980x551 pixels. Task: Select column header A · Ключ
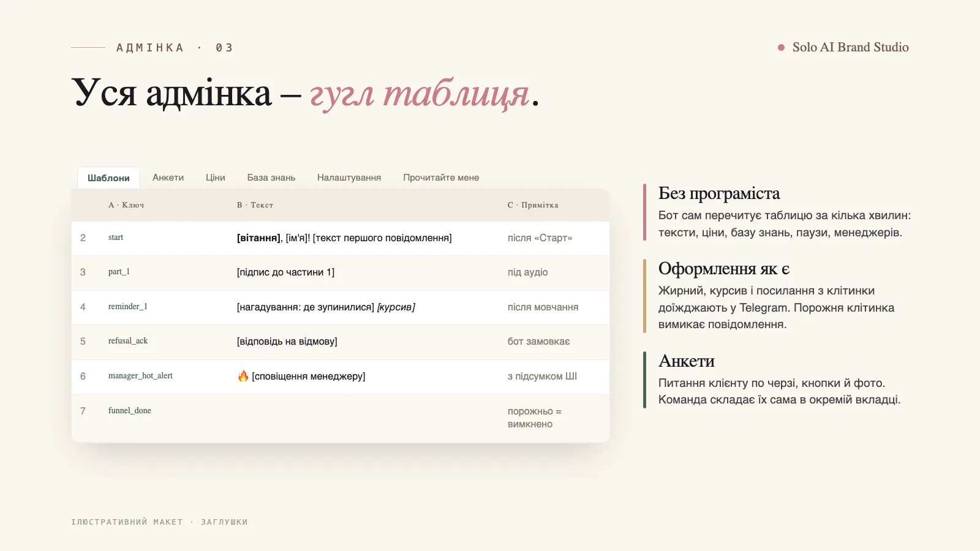point(126,205)
